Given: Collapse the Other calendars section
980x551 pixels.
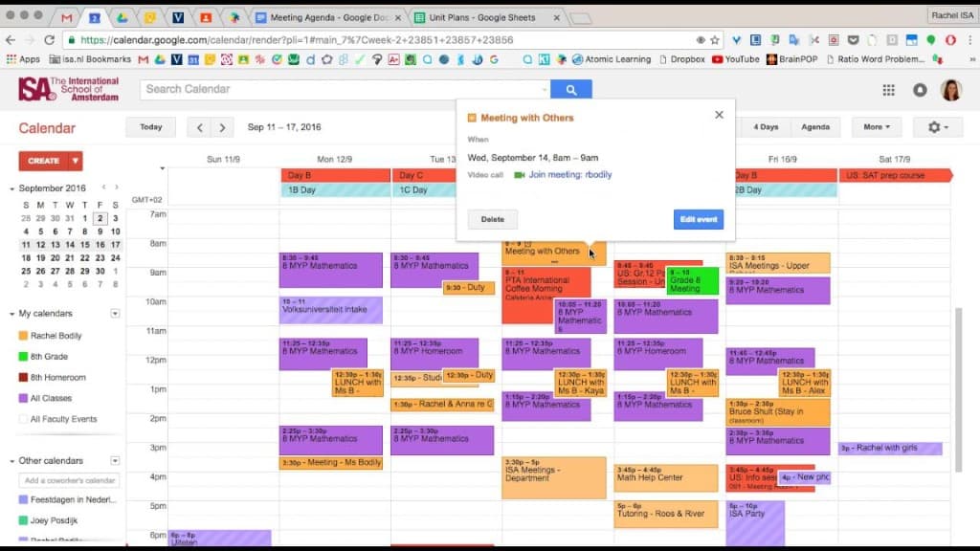Looking at the screenshot, I should click(11, 461).
